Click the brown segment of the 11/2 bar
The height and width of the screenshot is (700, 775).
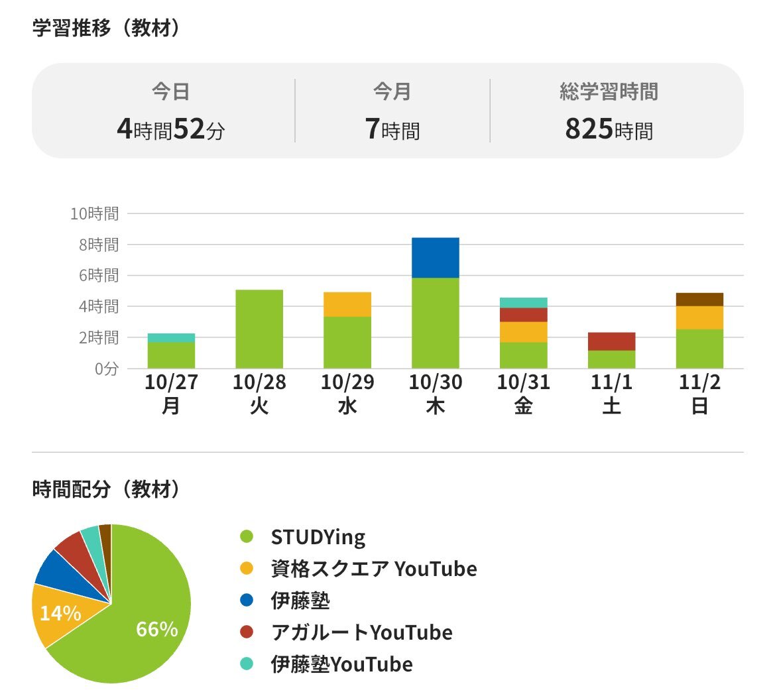699,299
